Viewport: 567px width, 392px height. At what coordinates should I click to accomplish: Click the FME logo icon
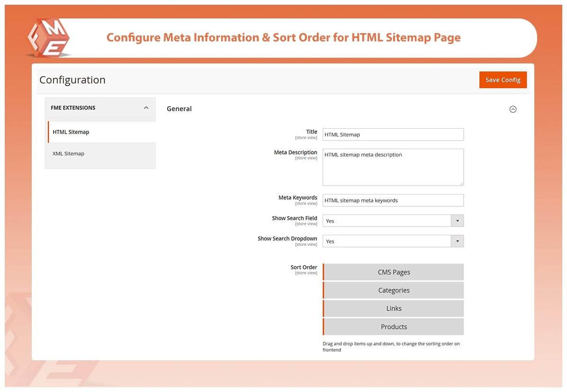point(48,38)
